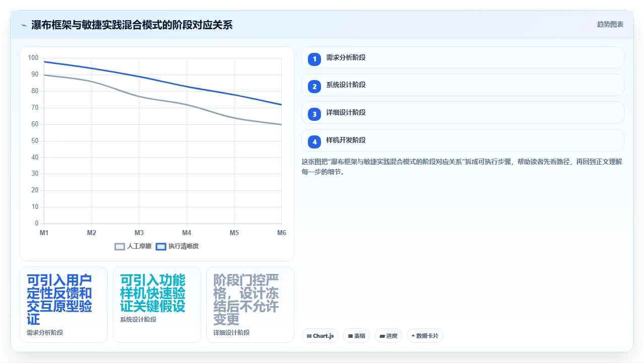644x363 pixels.
Task: Click the Chart.js tag chip
Action: click(x=320, y=336)
